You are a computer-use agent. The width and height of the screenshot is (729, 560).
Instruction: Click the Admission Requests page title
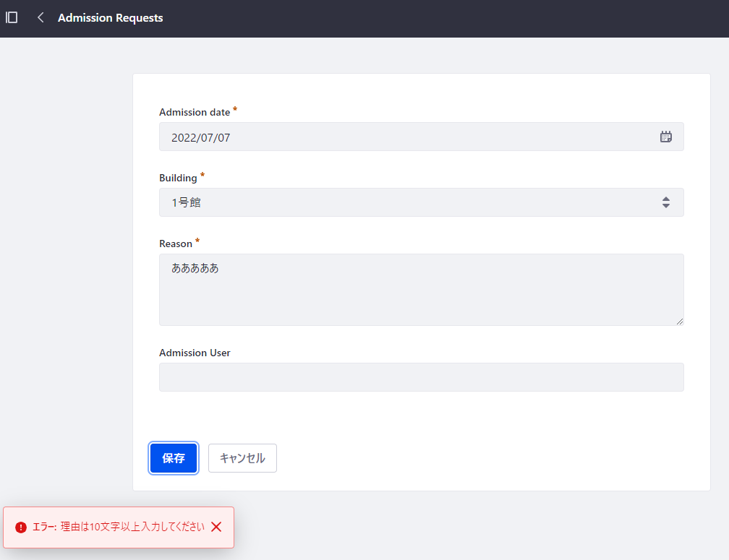click(110, 17)
